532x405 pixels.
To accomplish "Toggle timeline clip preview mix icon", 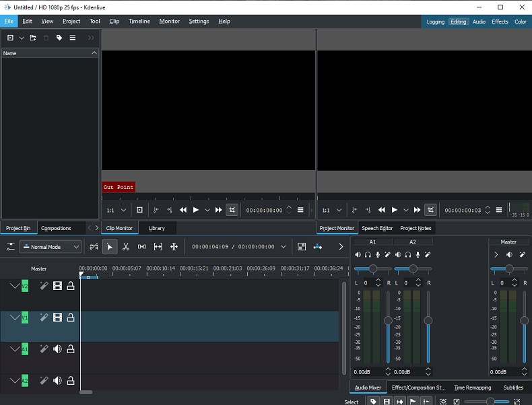I will click(x=94, y=247).
